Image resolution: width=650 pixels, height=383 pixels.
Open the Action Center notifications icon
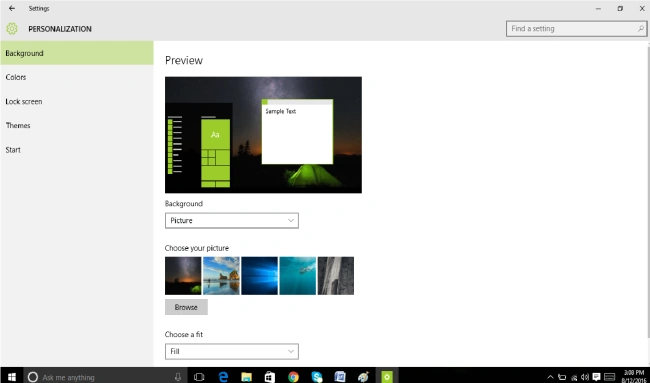tap(597, 377)
